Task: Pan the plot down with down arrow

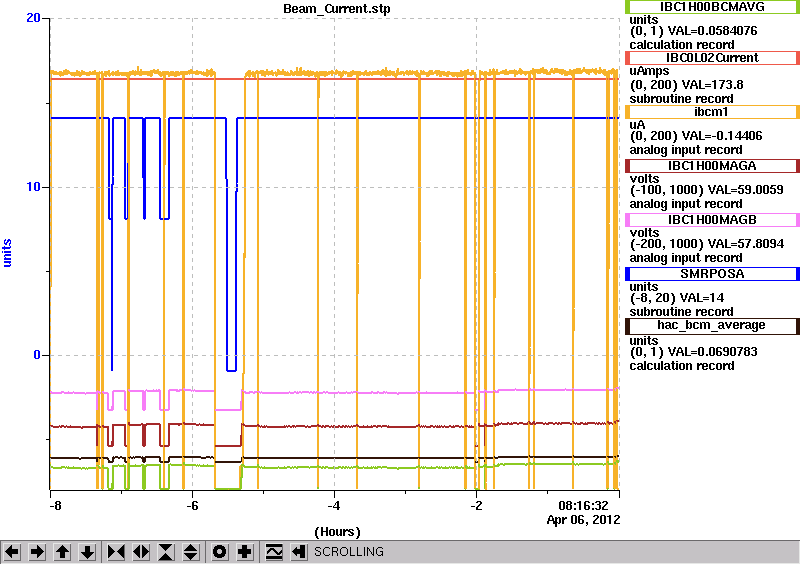Action: coord(87,552)
